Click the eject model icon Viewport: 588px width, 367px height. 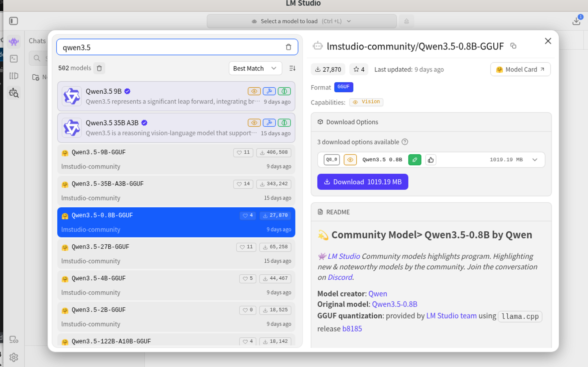pyautogui.click(x=406, y=21)
